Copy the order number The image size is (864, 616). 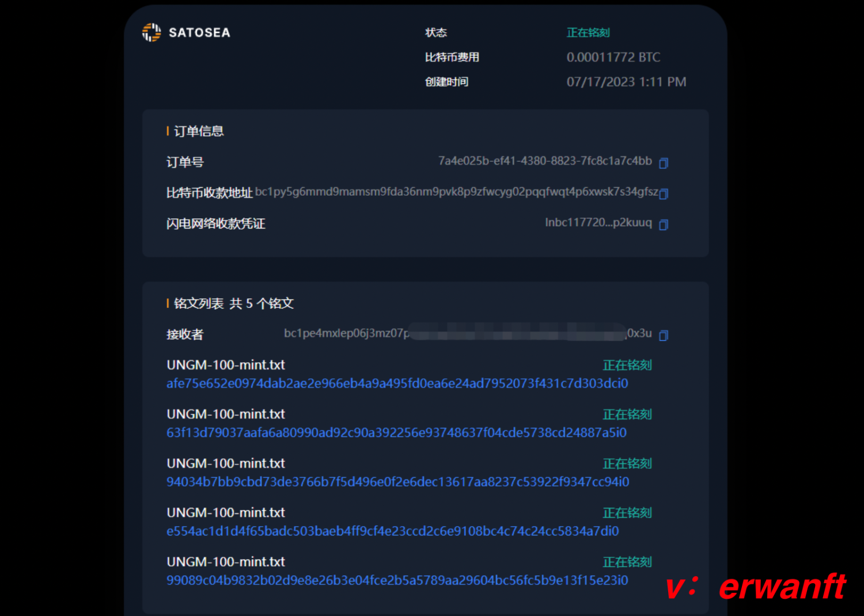(x=664, y=163)
